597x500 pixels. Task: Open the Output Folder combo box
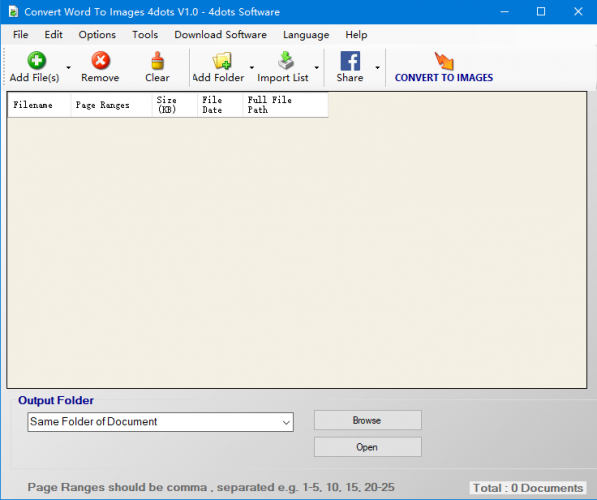pos(160,422)
